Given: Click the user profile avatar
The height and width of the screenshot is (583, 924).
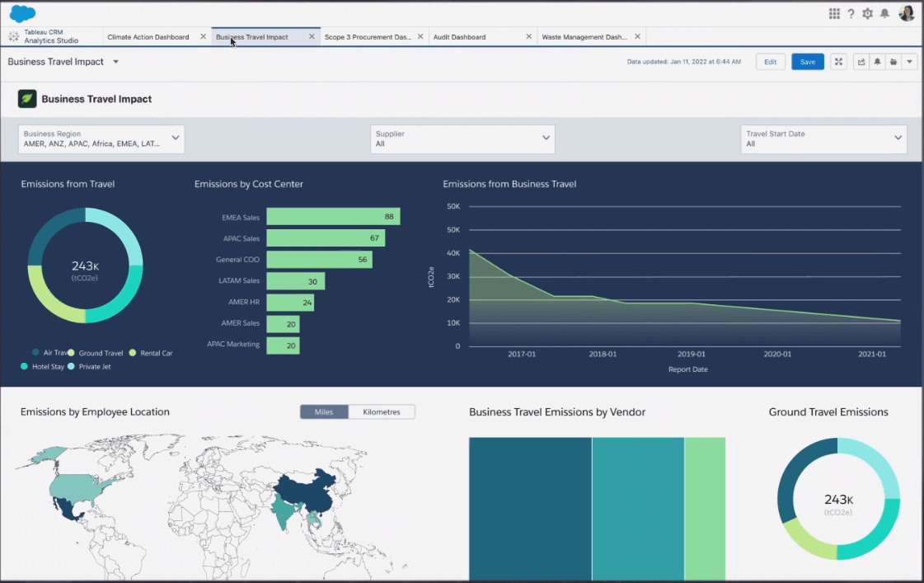Looking at the screenshot, I should [907, 13].
